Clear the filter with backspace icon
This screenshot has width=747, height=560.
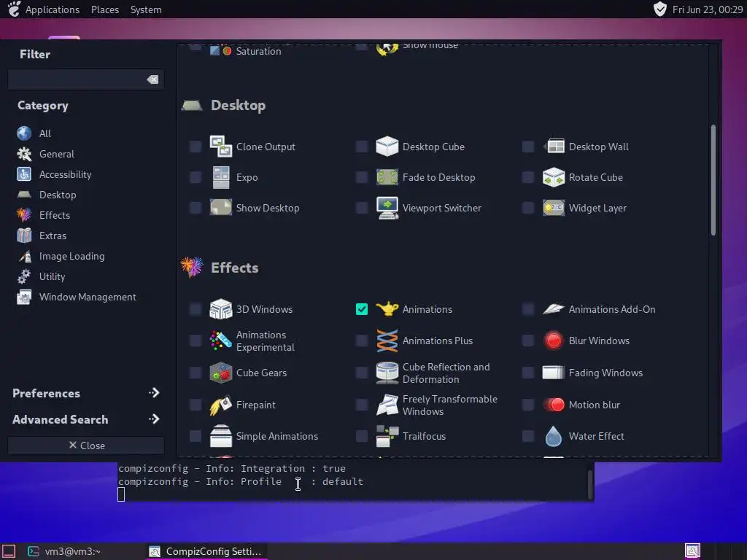click(x=152, y=79)
